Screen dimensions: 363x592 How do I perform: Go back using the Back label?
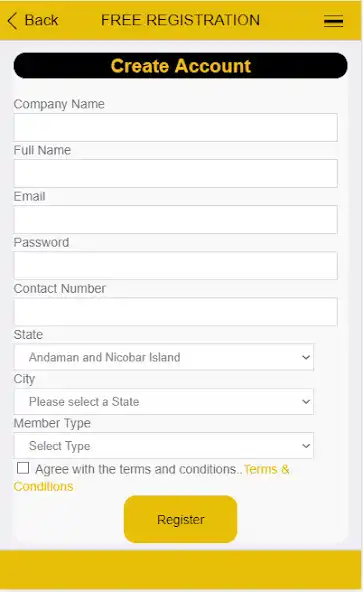(41, 20)
